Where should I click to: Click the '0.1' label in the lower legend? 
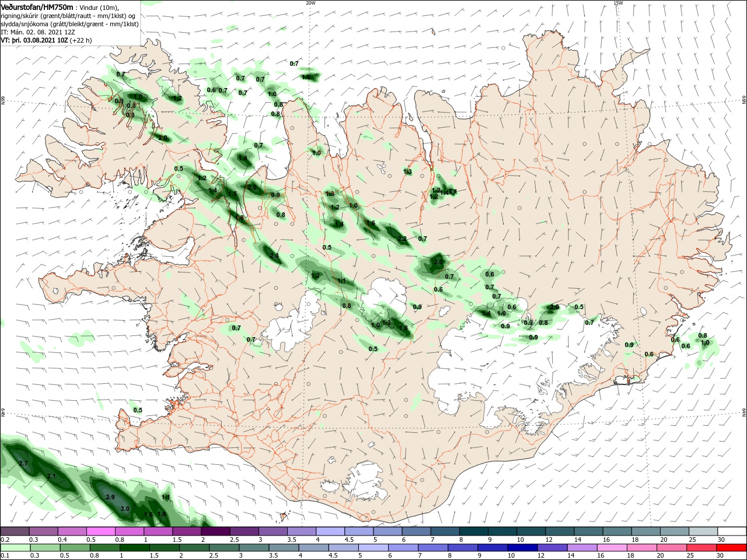point(5,555)
